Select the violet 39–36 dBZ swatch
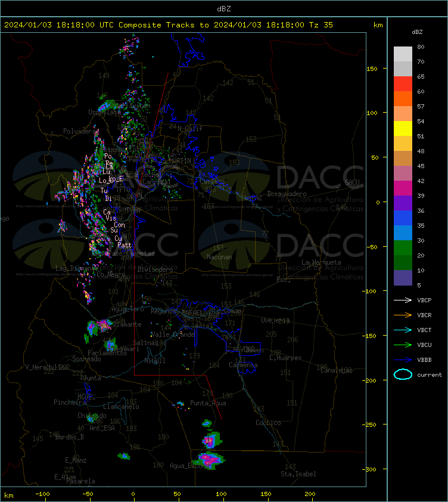448x502 pixels. 403,203
